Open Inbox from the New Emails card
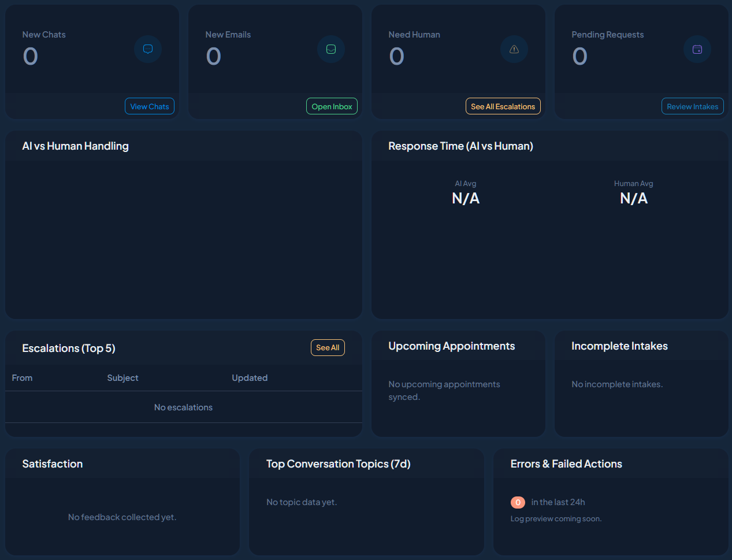The width and height of the screenshot is (732, 560). coord(332,106)
